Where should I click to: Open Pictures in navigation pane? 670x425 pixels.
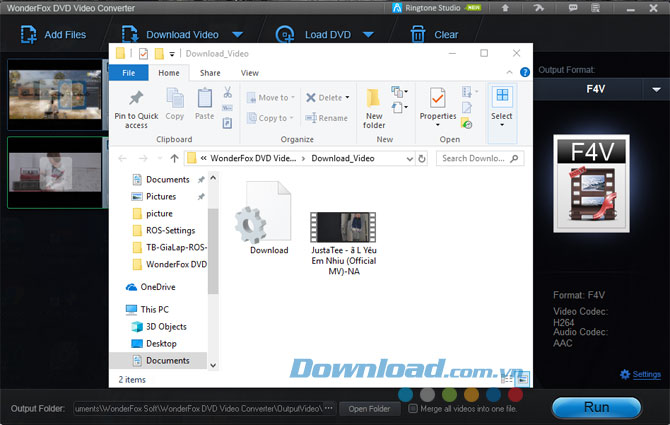pyautogui.click(x=161, y=196)
